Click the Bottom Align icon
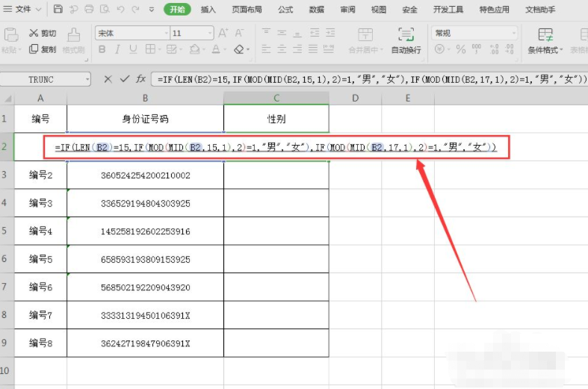Viewport: 588px width, 389px height. [297, 33]
